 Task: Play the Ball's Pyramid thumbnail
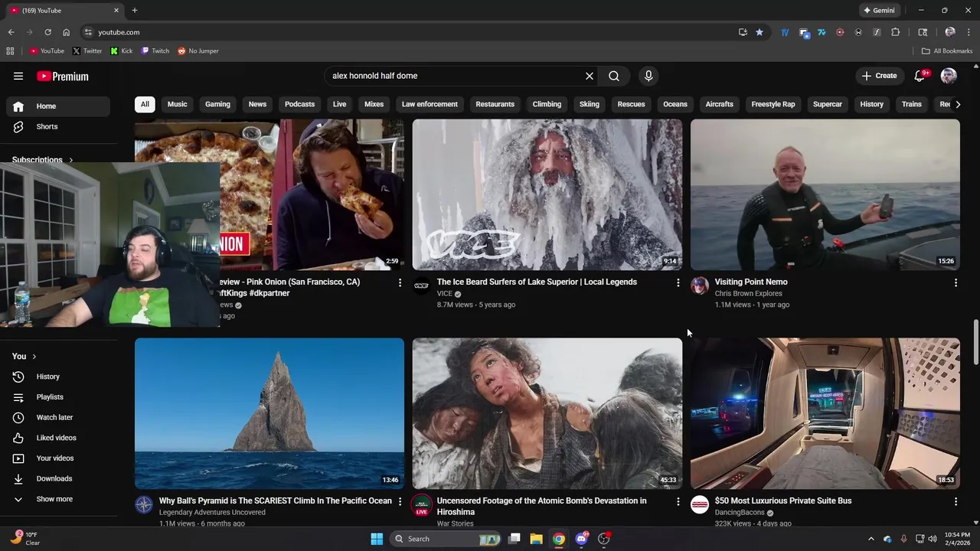coord(269,413)
